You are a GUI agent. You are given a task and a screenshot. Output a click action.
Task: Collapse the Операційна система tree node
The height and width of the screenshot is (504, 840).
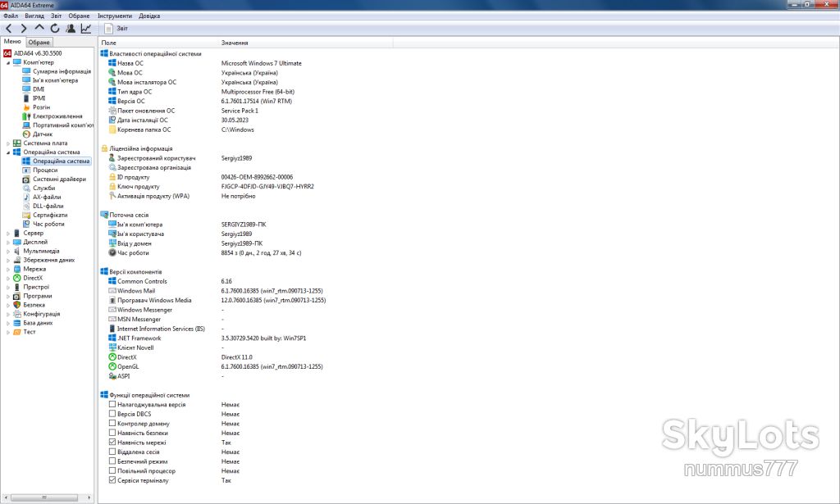pyautogui.click(x=8, y=152)
